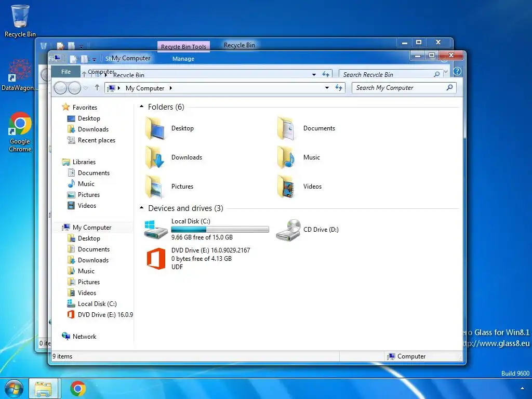Click the Favorites star icon

coord(65,107)
